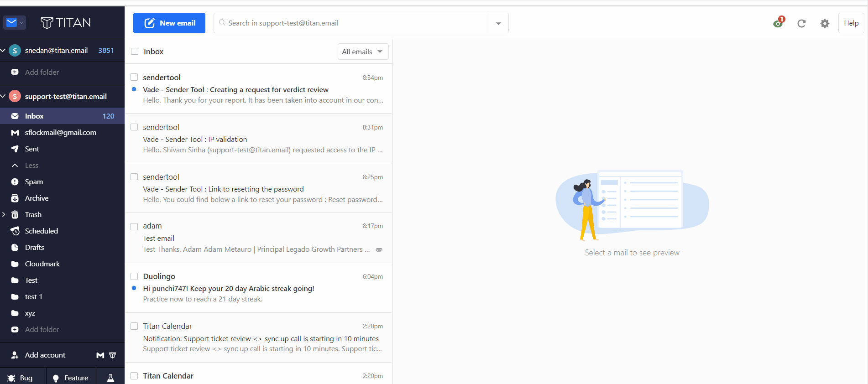Compose with New email button
The image size is (868, 384).
coord(169,23)
